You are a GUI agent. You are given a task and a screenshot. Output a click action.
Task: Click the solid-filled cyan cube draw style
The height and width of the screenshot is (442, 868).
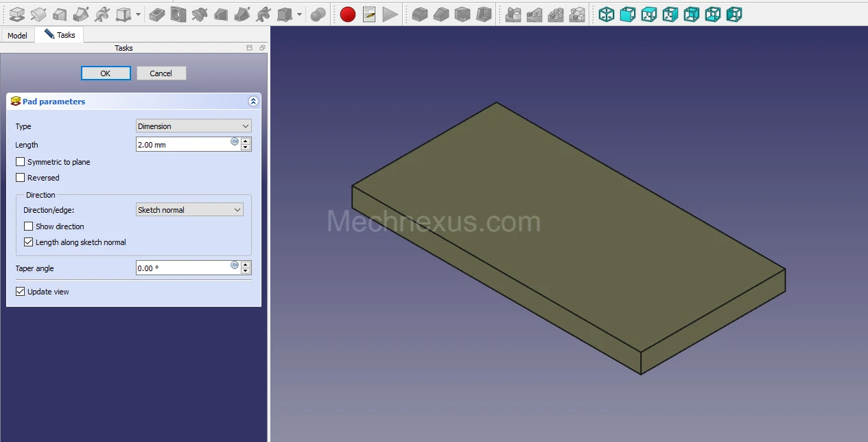point(628,14)
